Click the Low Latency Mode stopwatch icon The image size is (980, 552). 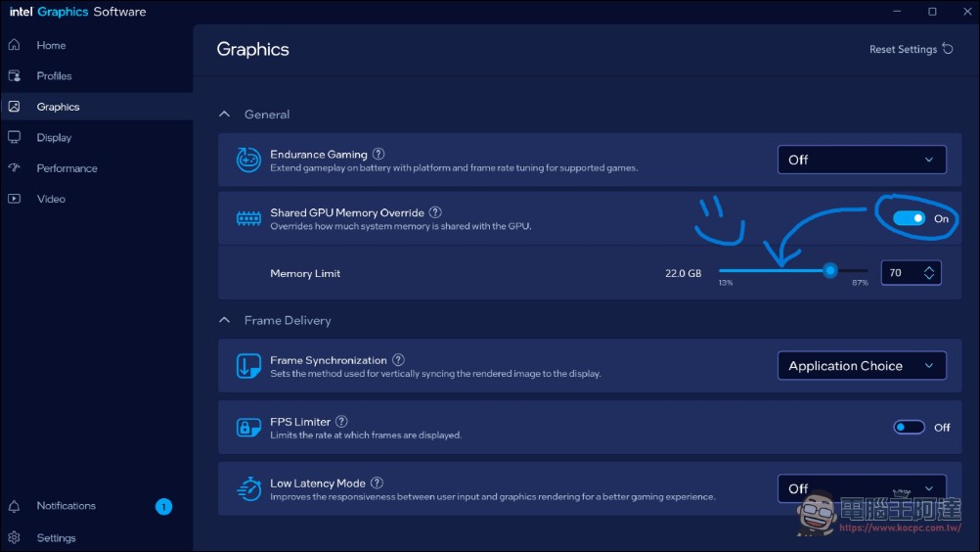pyautogui.click(x=248, y=488)
